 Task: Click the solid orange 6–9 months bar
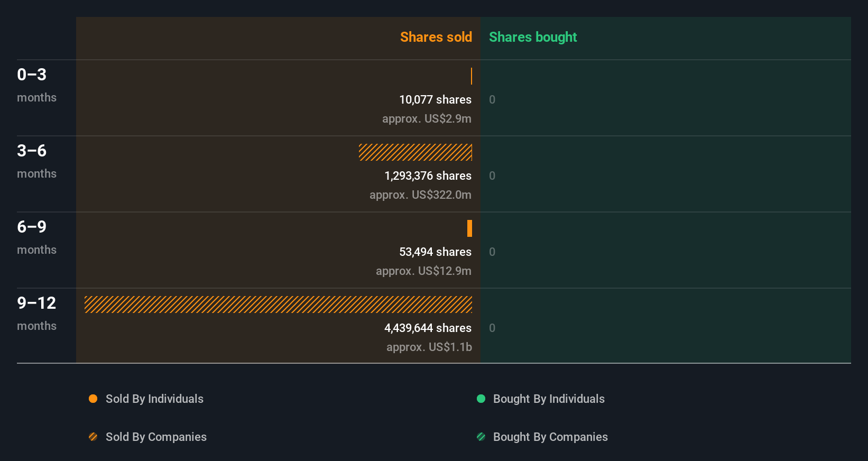click(x=469, y=228)
